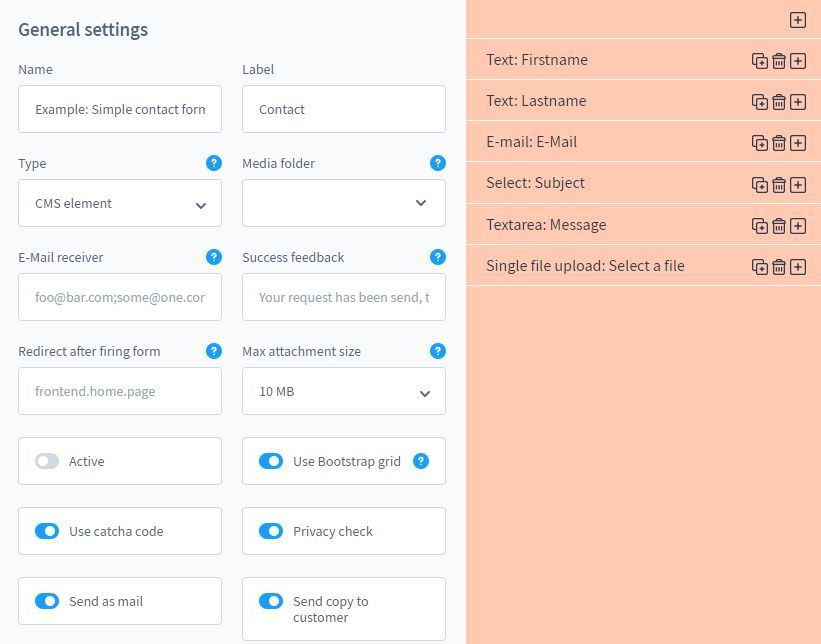Focus the Redirect after firing form field
Viewport: 821px width, 644px height.
(120, 392)
